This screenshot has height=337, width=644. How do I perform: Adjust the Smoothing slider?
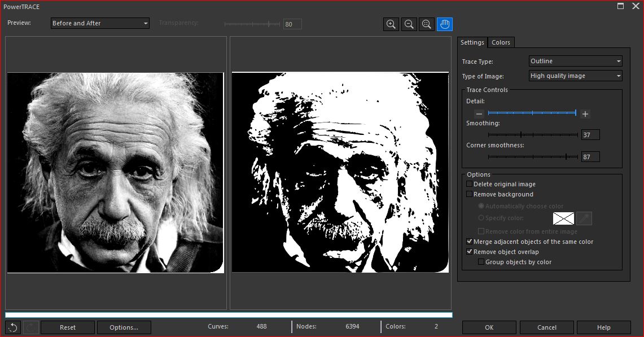(x=533, y=135)
